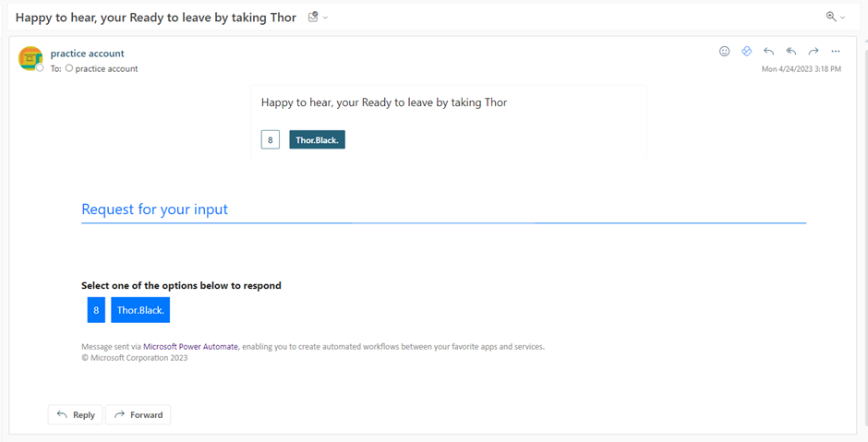The image size is (868, 442).
Task: Open the Microsoft Power Automate link
Action: tap(190, 347)
